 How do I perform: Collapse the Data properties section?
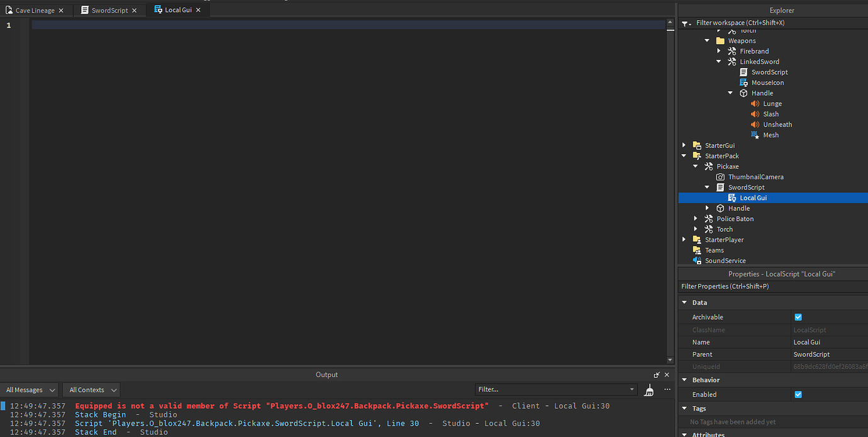coord(684,303)
